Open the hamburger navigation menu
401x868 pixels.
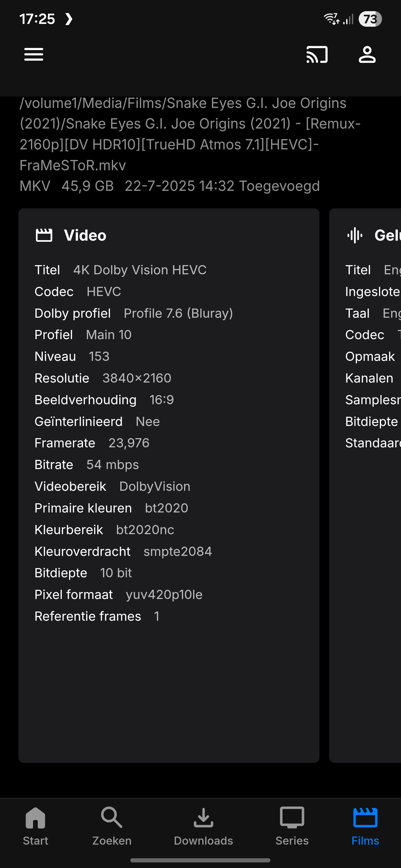(x=34, y=54)
